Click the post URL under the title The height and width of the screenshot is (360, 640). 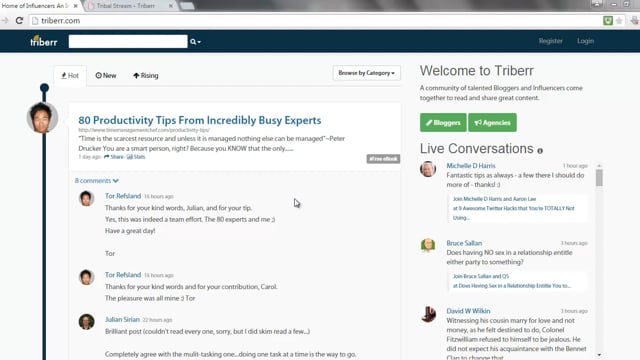pyautogui.click(x=144, y=130)
